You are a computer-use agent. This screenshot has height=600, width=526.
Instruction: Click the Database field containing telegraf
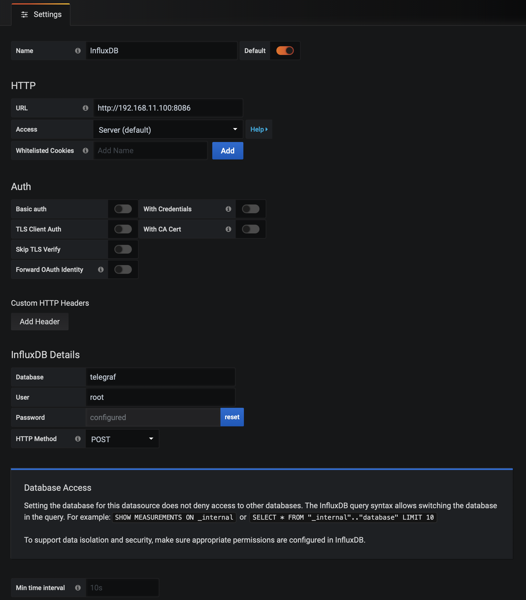pyautogui.click(x=160, y=377)
